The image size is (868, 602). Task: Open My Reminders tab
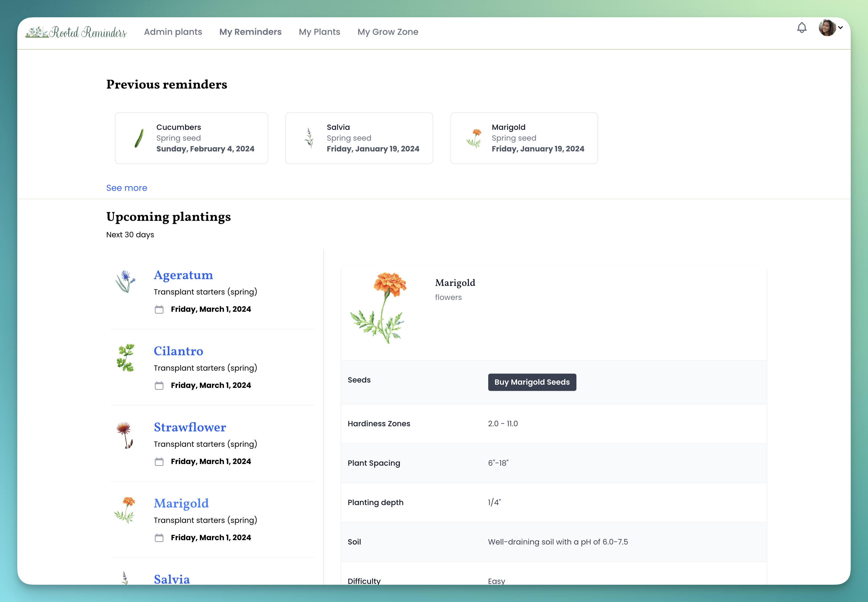tap(250, 32)
